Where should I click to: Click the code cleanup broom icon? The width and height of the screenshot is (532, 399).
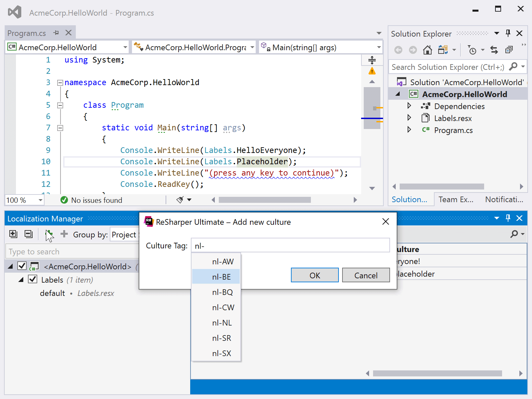click(180, 200)
